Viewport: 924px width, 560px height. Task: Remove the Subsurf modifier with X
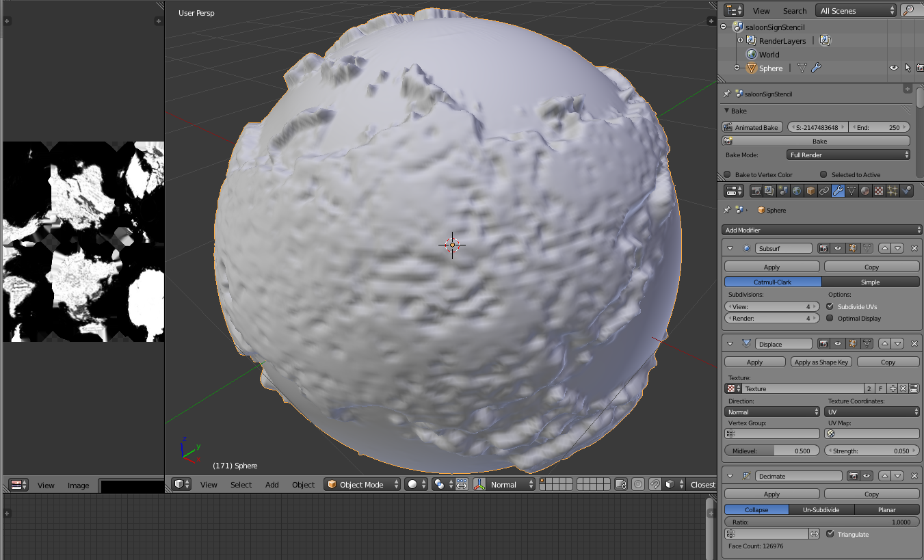click(914, 248)
